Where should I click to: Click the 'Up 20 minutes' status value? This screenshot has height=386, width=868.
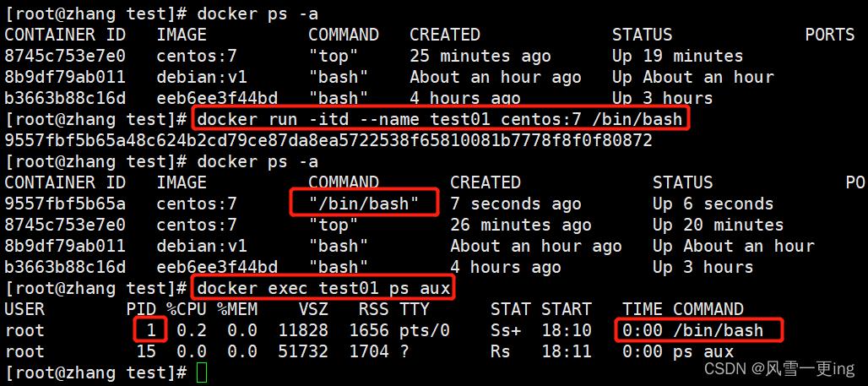pyautogui.click(x=718, y=225)
